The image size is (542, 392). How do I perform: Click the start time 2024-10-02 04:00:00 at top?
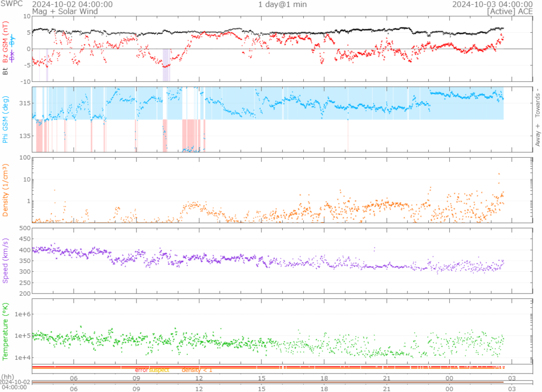(x=72, y=4)
